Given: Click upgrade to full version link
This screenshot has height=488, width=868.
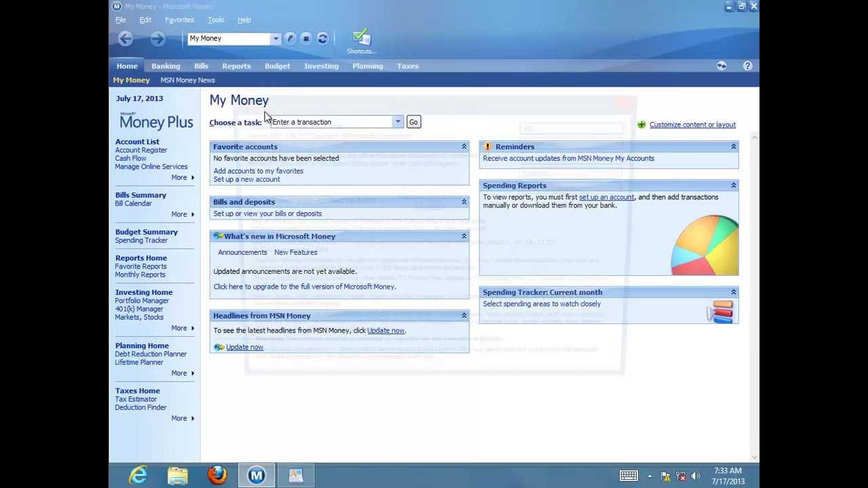Looking at the screenshot, I should tap(304, 287).
